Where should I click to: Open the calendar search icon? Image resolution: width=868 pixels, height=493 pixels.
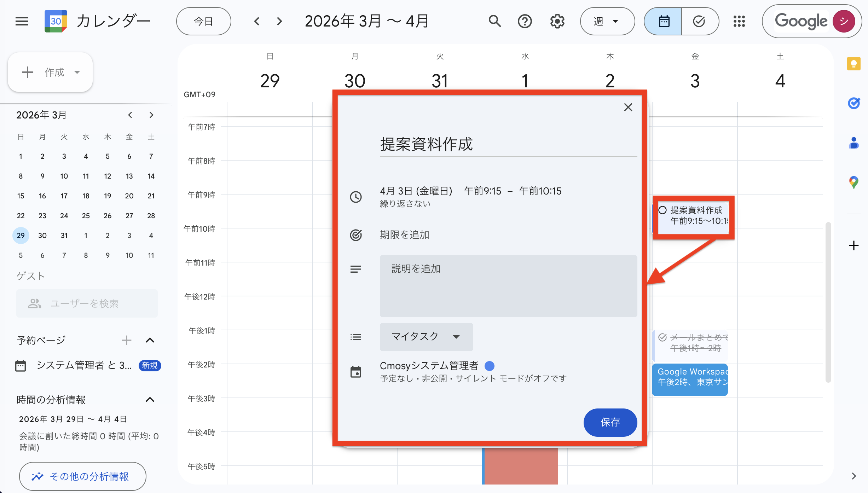coord(494,21)
